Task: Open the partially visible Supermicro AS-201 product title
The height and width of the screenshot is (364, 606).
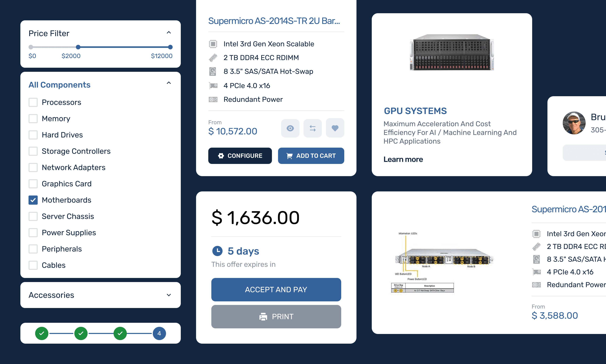Action: coord(569,209)
